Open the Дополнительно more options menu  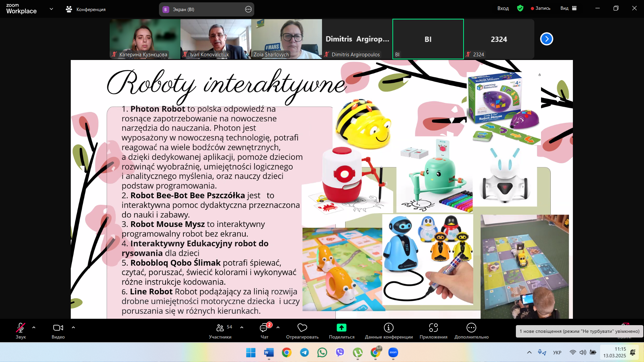pos(471,330)
